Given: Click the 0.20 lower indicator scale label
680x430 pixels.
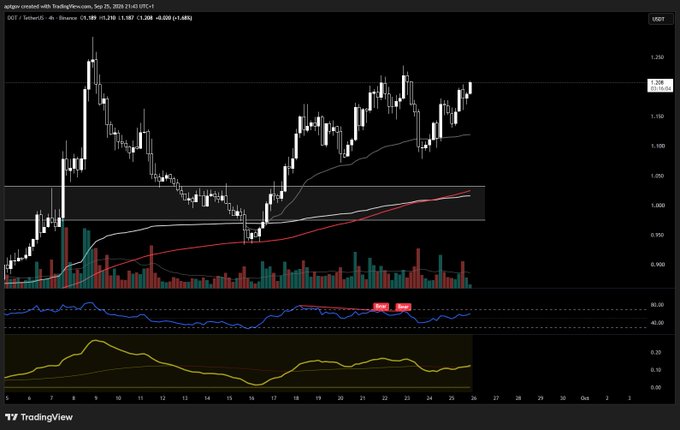Looking at the screenshot, I should (x=656, y=352).
